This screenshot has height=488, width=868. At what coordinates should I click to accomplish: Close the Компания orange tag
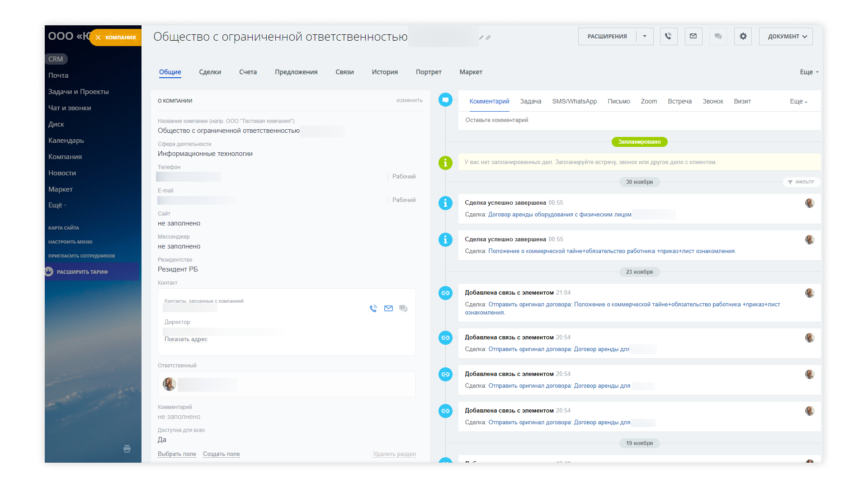(98, 38)
